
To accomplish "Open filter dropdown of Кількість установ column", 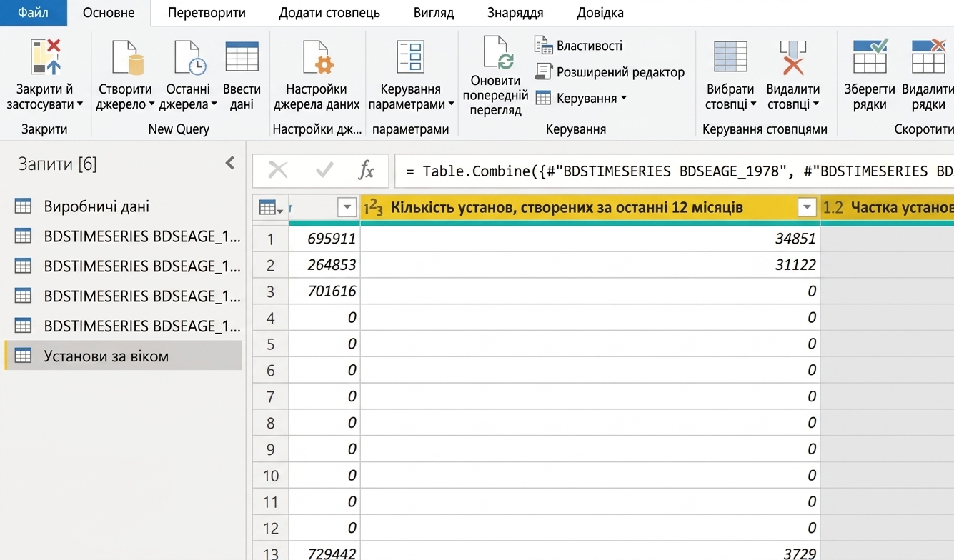I will point(807,208).
